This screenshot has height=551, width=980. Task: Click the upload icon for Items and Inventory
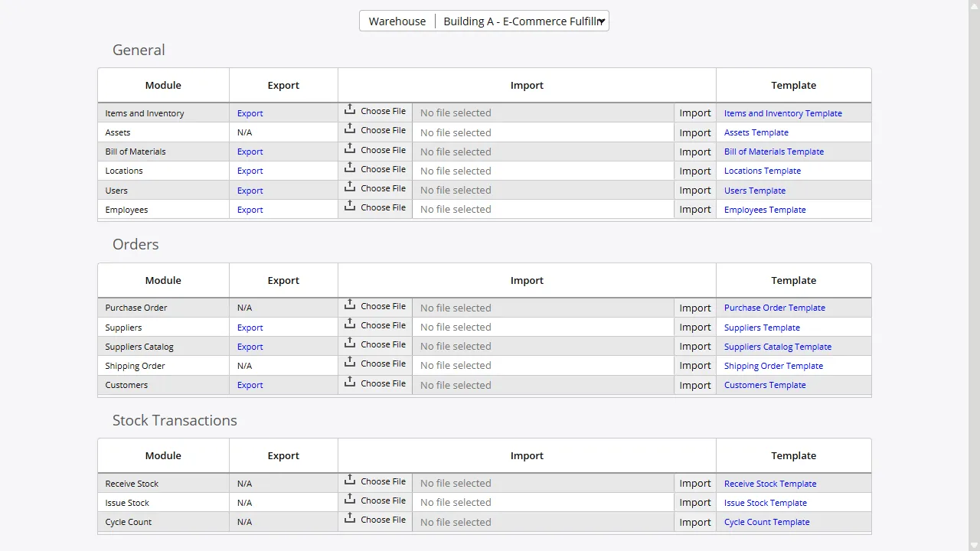(351, 109)
